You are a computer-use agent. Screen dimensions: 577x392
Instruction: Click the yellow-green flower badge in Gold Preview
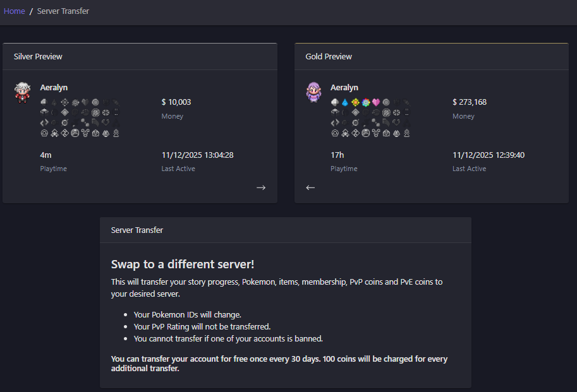pos(355,102)
